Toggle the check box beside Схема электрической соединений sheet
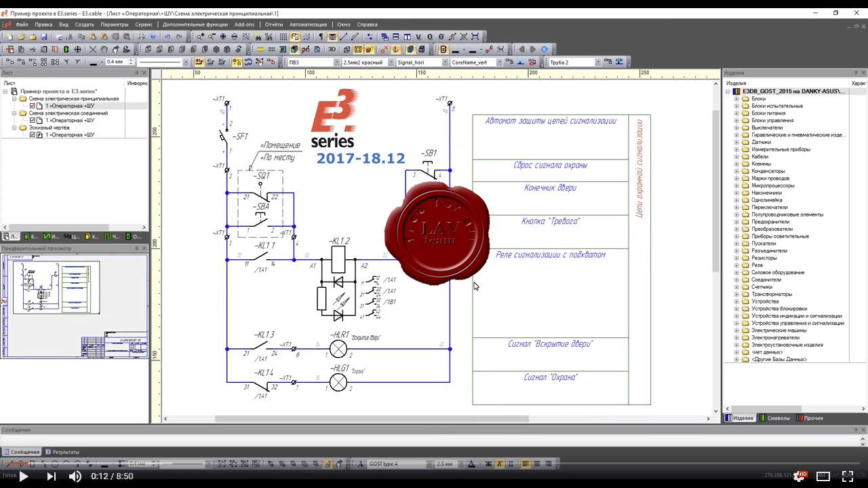This screenshot has width=868, height=488. pyautogui.click(x=32, y=120)
